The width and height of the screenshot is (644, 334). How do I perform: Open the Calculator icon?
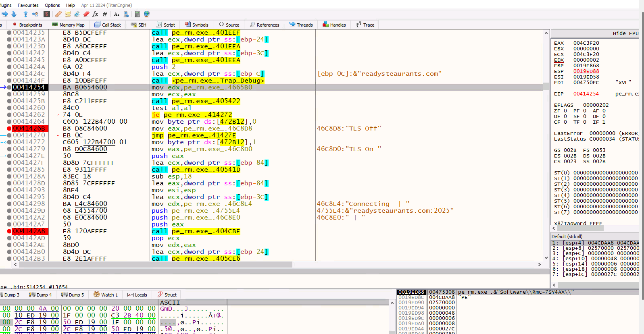tap(137, 14)
